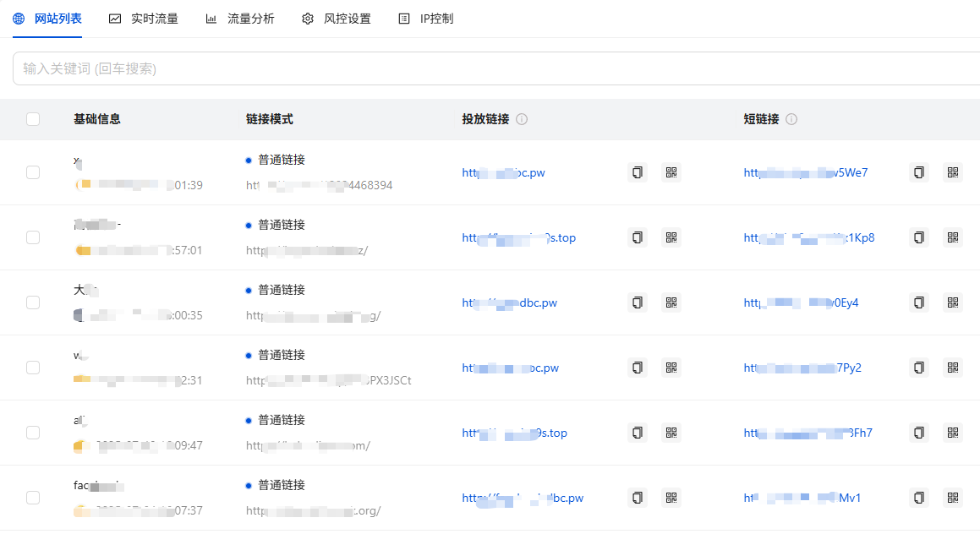Open QR code for short link ending 0Ey4
This screenshot has width=980, height=534.
coord(953,302)
